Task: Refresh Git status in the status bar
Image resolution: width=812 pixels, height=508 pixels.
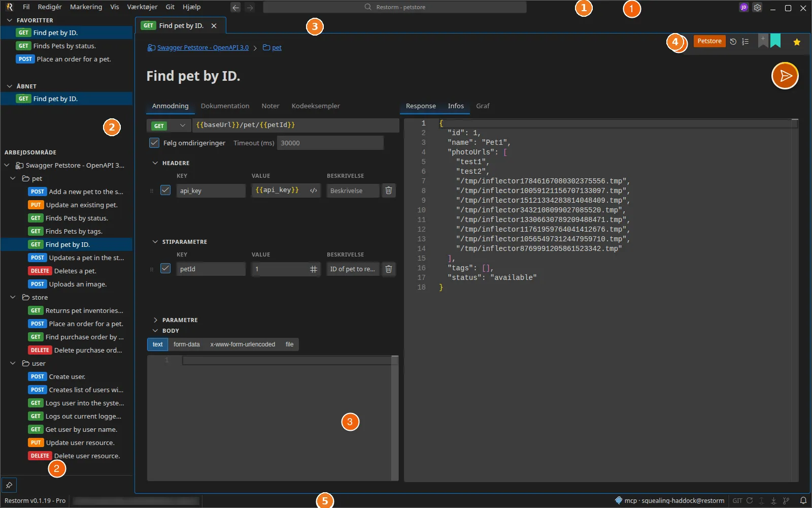Action: [750, 500]
